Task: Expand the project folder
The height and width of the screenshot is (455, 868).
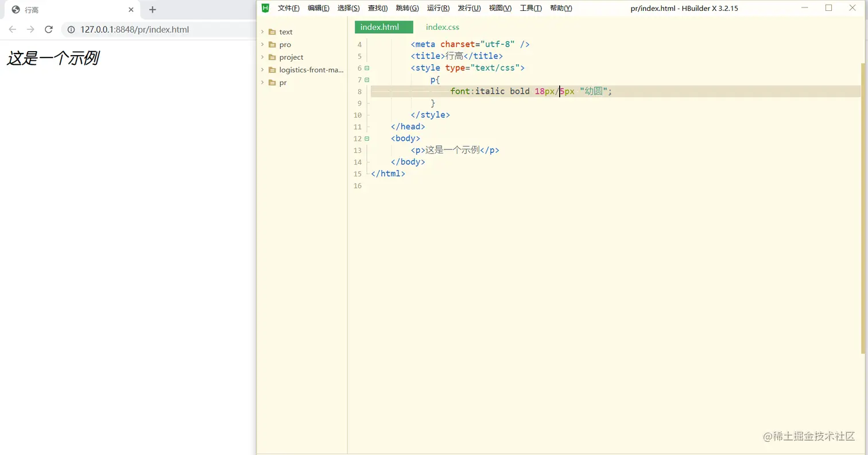Action: click(262, 57)
